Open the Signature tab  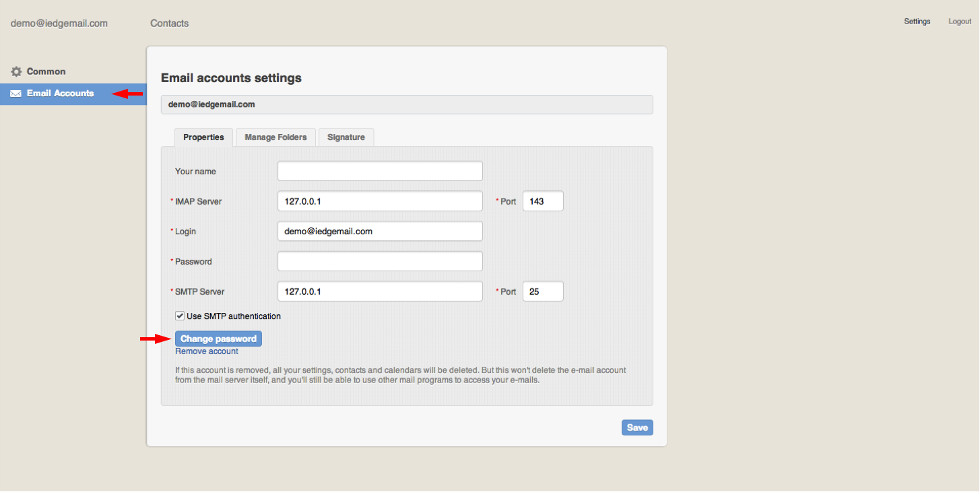tap(346, 137)
